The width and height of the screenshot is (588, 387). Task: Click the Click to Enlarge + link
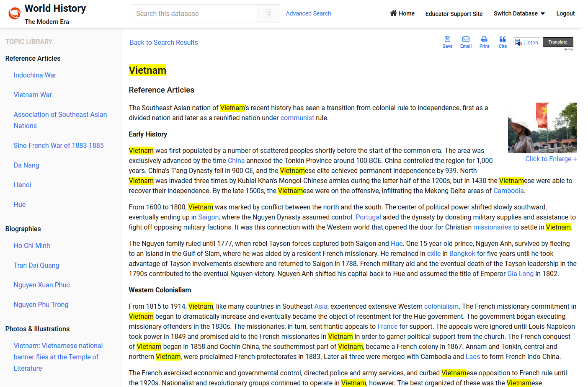[x=551, y=159]
